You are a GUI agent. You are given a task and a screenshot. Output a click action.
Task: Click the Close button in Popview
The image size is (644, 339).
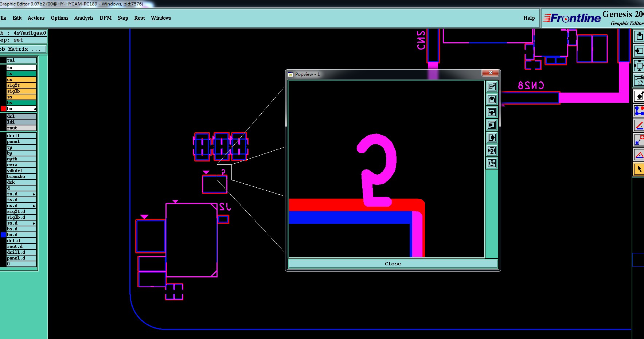393,264
